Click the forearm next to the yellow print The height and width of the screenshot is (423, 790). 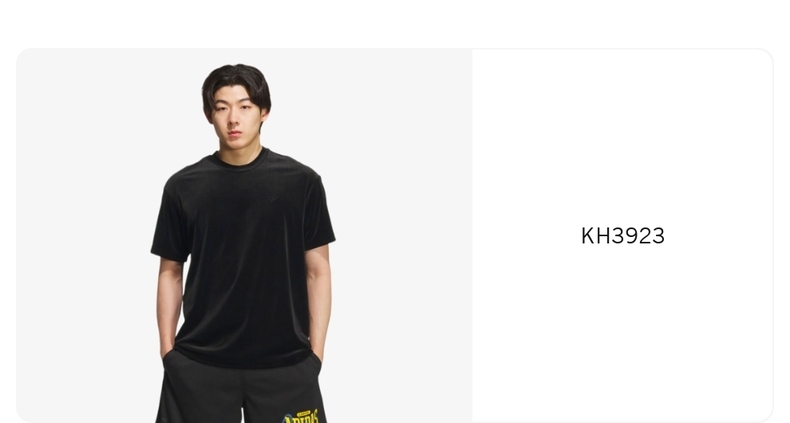[x=318, y=300]
